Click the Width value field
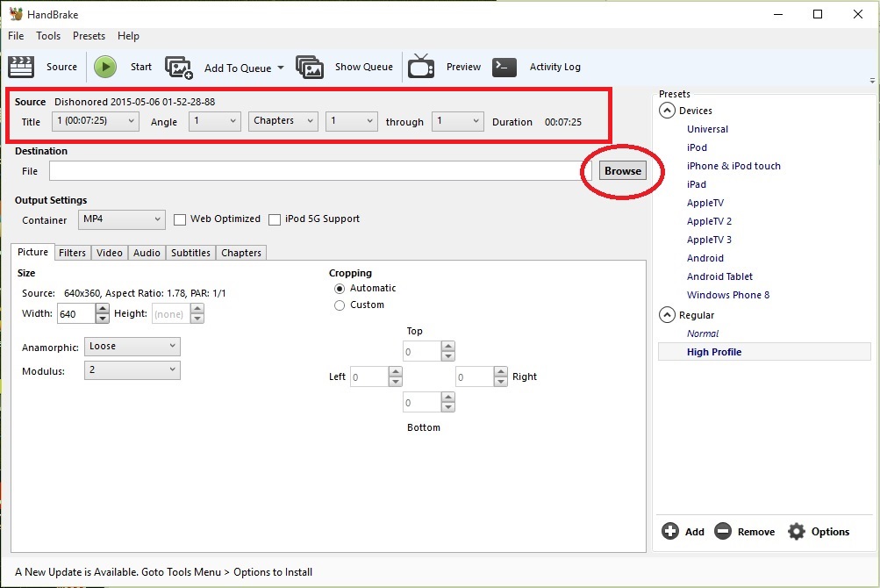 pos(76,314)
